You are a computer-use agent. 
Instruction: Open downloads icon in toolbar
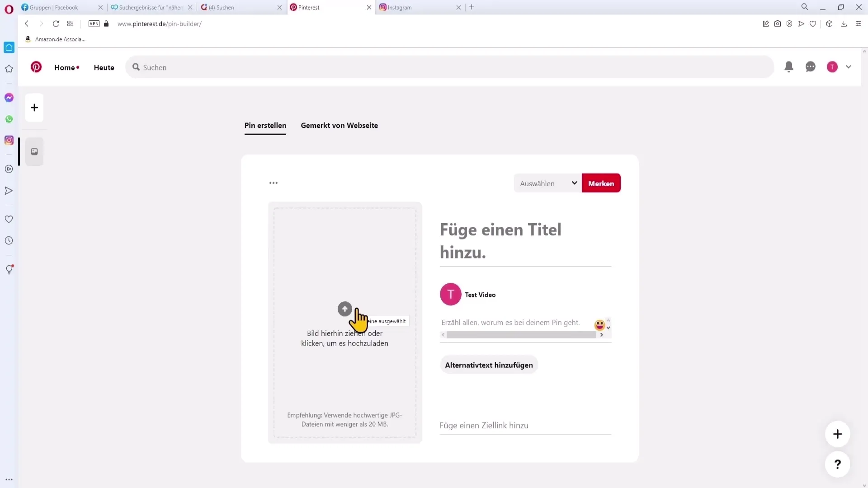844,23
